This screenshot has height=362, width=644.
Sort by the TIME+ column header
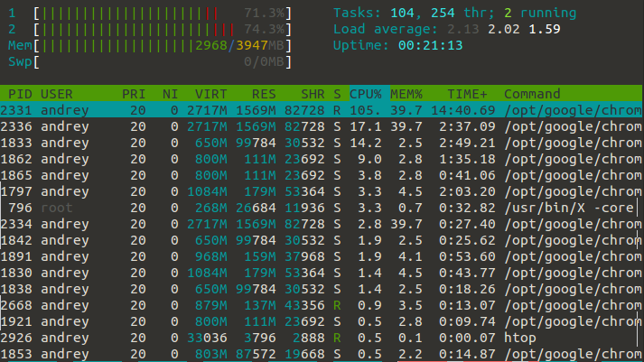coord(467,94)
